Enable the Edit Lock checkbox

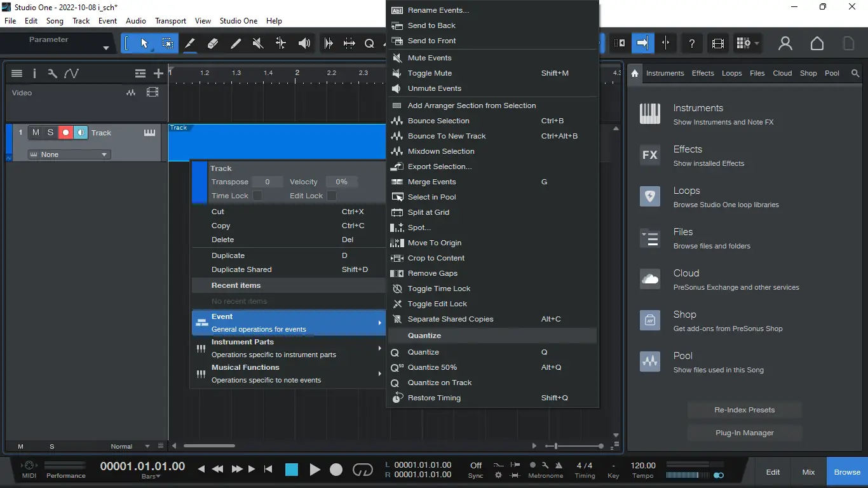click(x=331, y=196)
